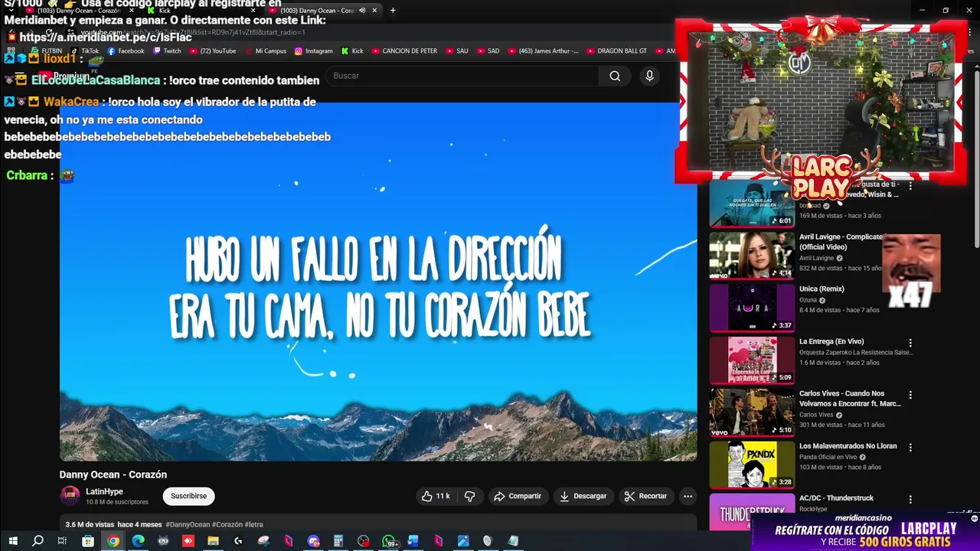Open options menu for Carlos Vives video
Viewport: 980px width, 551px height.
pos(910,395)
